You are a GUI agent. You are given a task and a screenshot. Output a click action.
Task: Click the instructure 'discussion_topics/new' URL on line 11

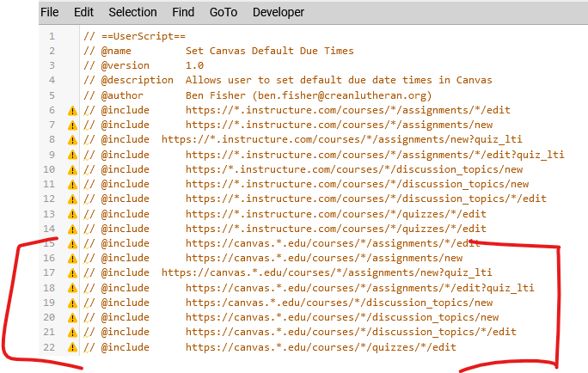tap(357, 184)
